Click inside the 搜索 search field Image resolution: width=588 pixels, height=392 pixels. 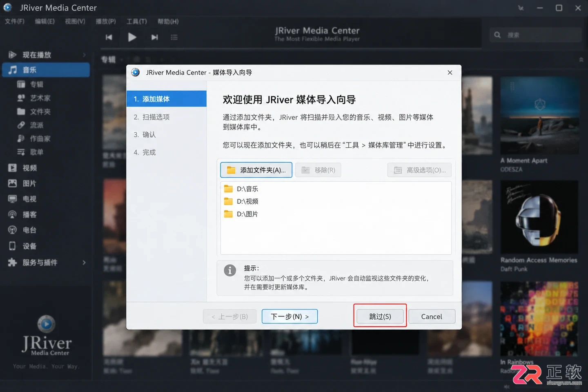pyautogui.click(x=536, y=35)
